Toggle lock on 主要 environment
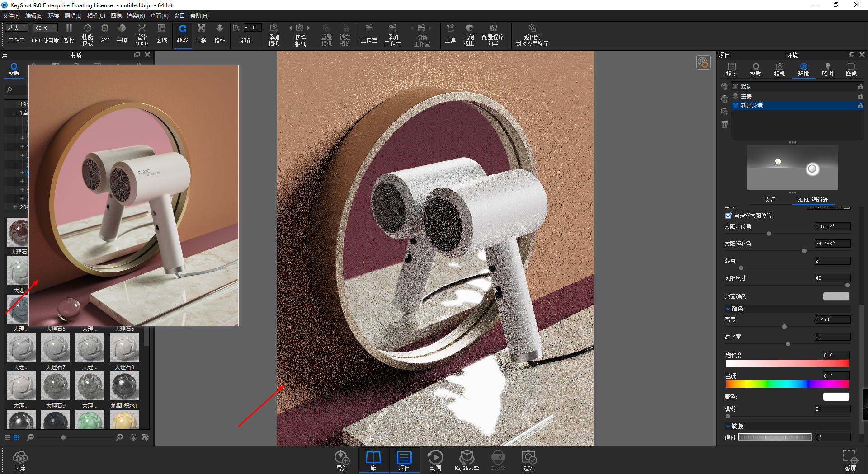This screenshot has width=868, height=474. [x=860, y=96]
